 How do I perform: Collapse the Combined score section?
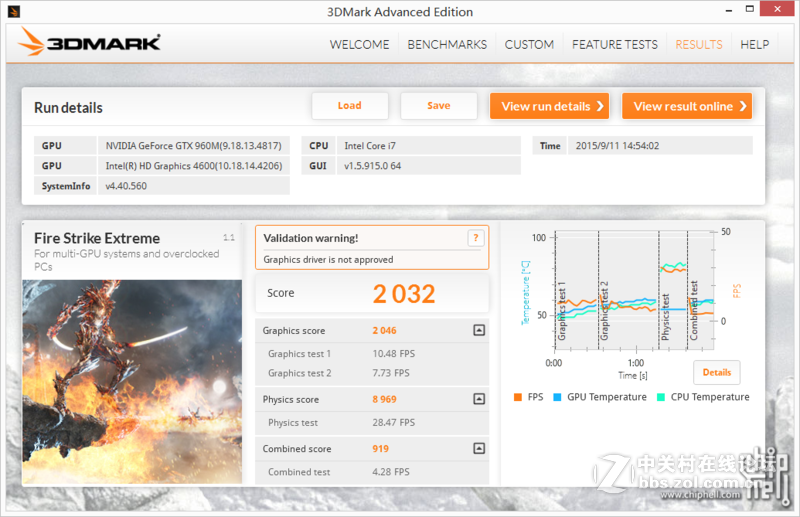click(479, 448)
